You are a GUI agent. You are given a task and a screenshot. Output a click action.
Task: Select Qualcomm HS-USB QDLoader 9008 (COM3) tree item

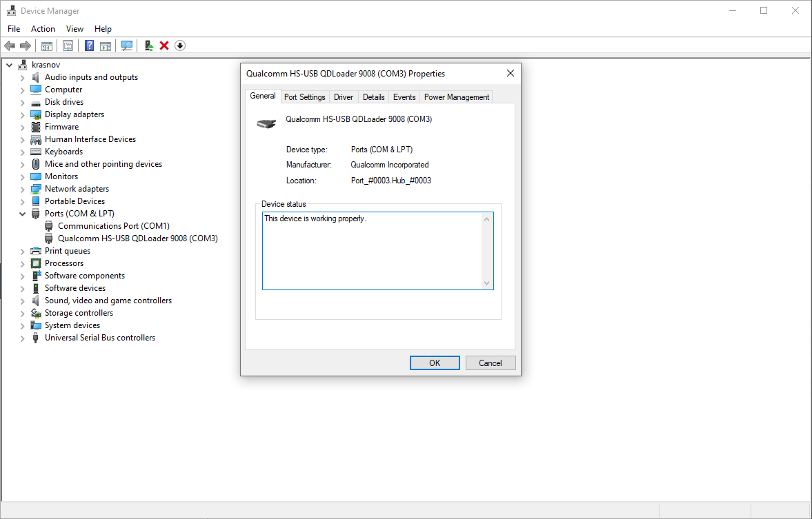pos(138,238)
